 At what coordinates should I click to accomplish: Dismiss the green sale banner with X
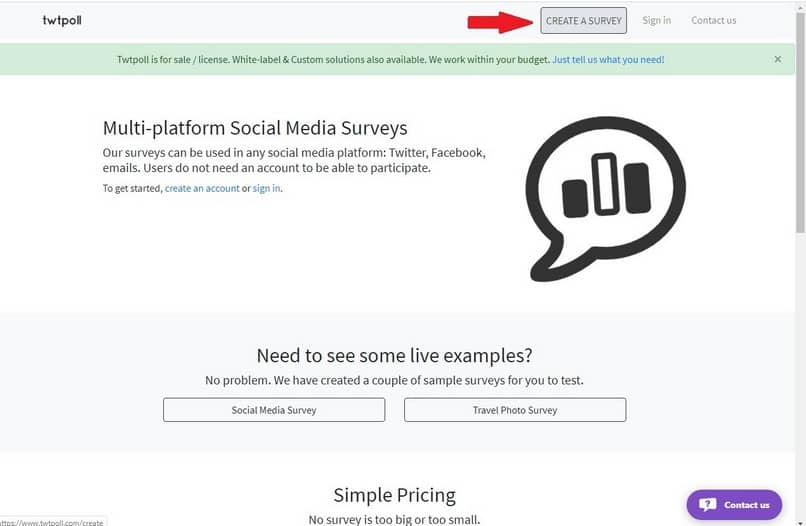[x=778, y=59]
